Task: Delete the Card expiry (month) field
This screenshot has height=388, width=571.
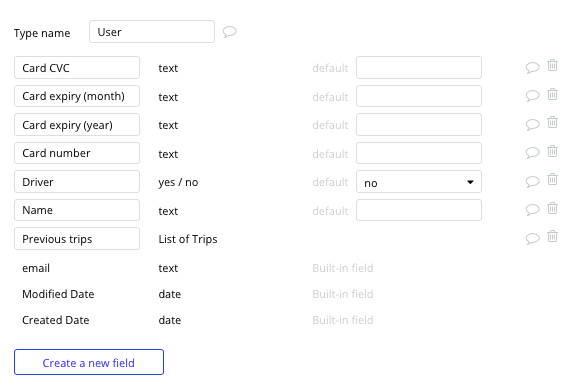Action: coord(552,94)
